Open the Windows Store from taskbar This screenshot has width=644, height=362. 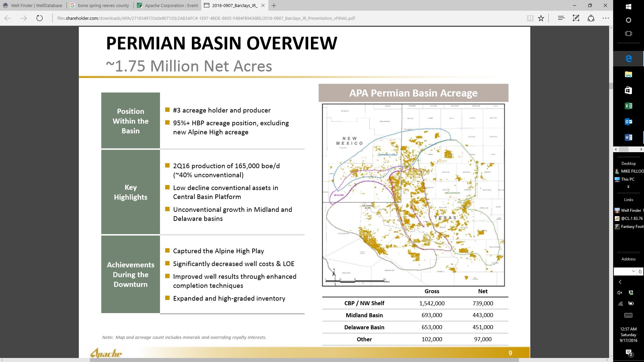tap(629, 90)
